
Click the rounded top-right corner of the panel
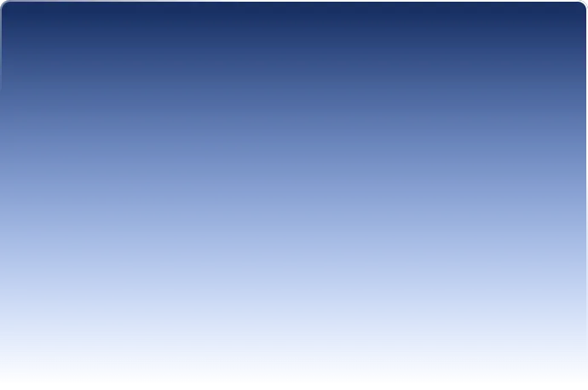[584, 4]
